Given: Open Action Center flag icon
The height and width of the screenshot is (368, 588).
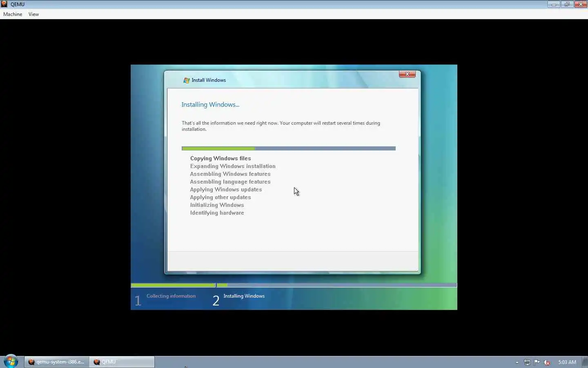Looking at the screenshot, I should pyautogui.click(x=537, y=362).
